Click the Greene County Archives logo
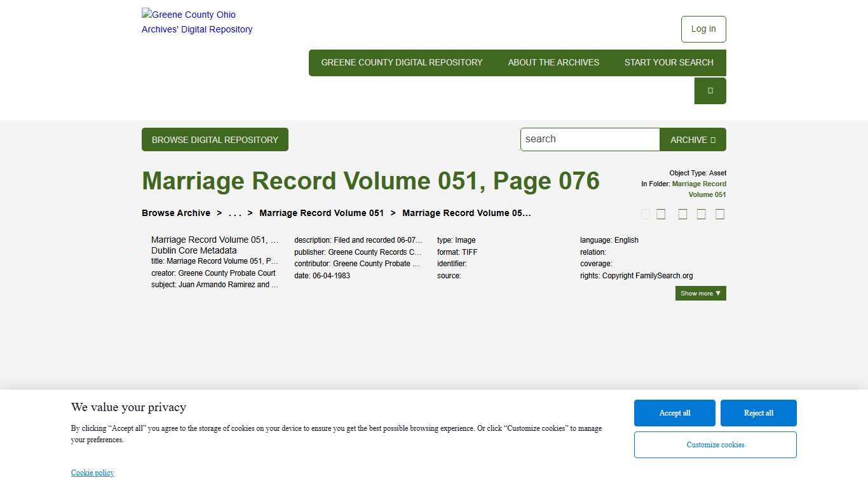The width and height of the screenshot is (868, 488). click(196, 22)
